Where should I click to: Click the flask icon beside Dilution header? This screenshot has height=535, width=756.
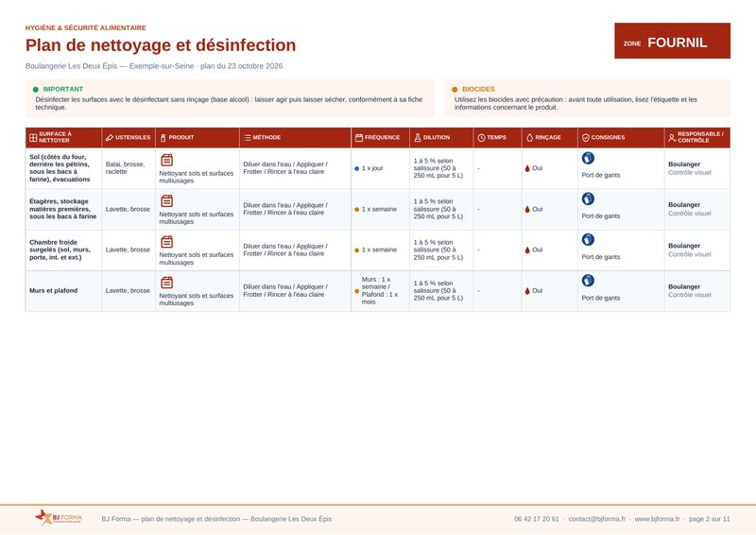click(x=418, y=137)
